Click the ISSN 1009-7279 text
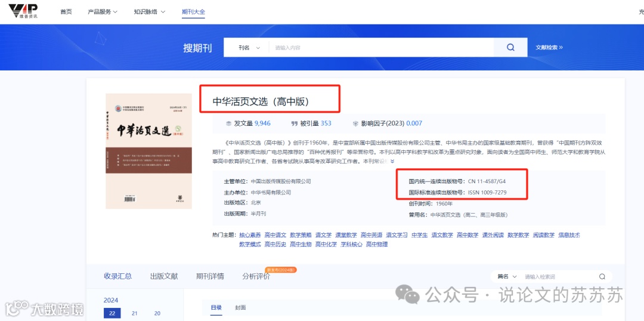This screenshot has height=321, width=644. click(x=488, y=192)
